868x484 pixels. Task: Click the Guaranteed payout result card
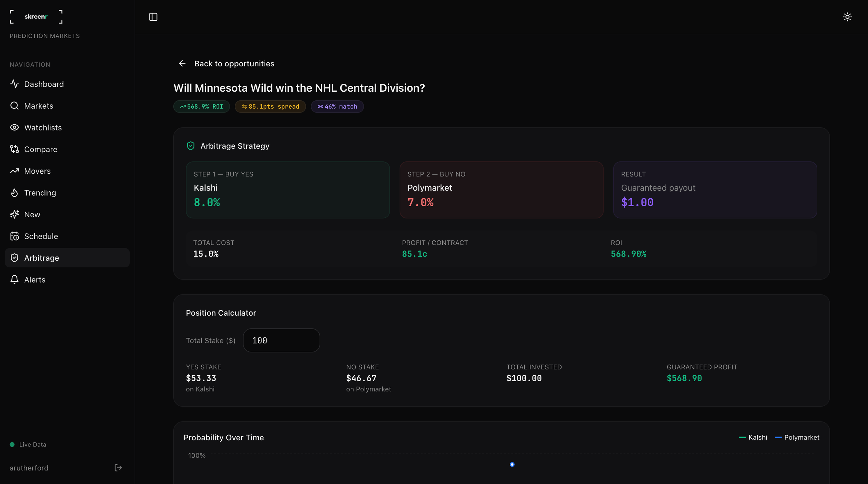click(715, 190)
